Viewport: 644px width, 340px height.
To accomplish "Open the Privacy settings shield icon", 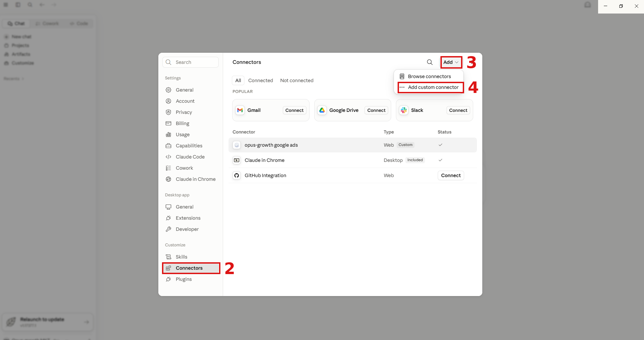I will coord(168,112).
